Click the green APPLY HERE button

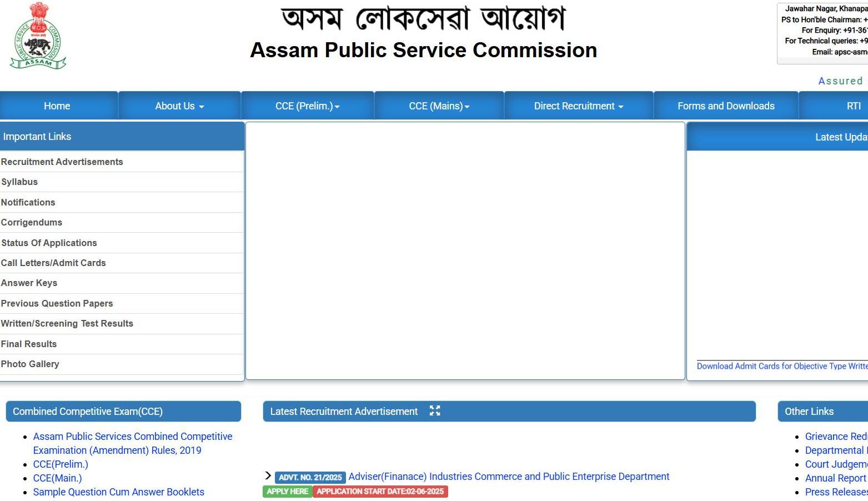coord(288,492)
